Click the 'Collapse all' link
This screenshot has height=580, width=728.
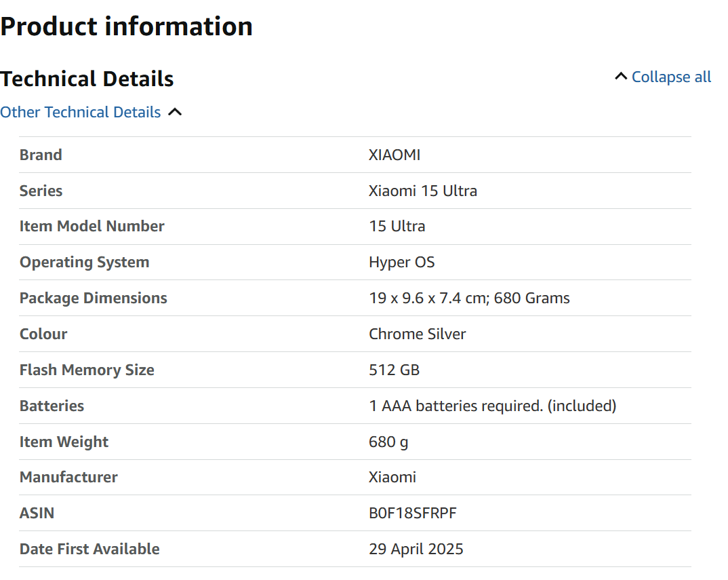click(x=671, y=77)
